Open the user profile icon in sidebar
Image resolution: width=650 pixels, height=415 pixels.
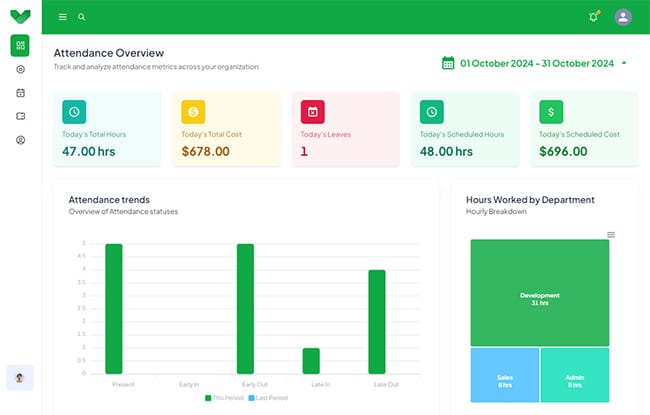(20, 140)
